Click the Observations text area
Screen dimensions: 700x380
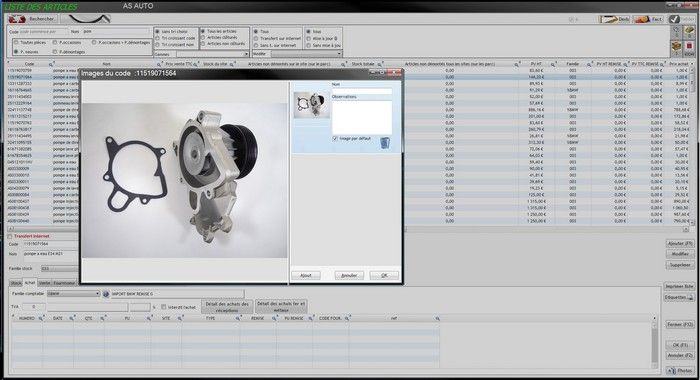(362, 117)
